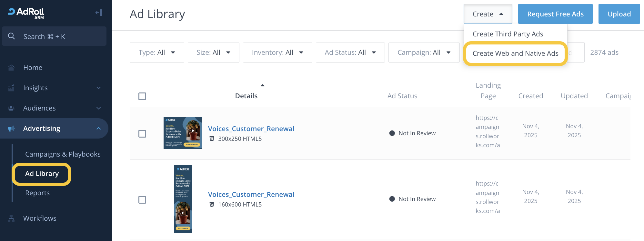Check the 160x600 Voices_Customer_Renewal ad row
This screenshot has height=241, width=644.
142,200
